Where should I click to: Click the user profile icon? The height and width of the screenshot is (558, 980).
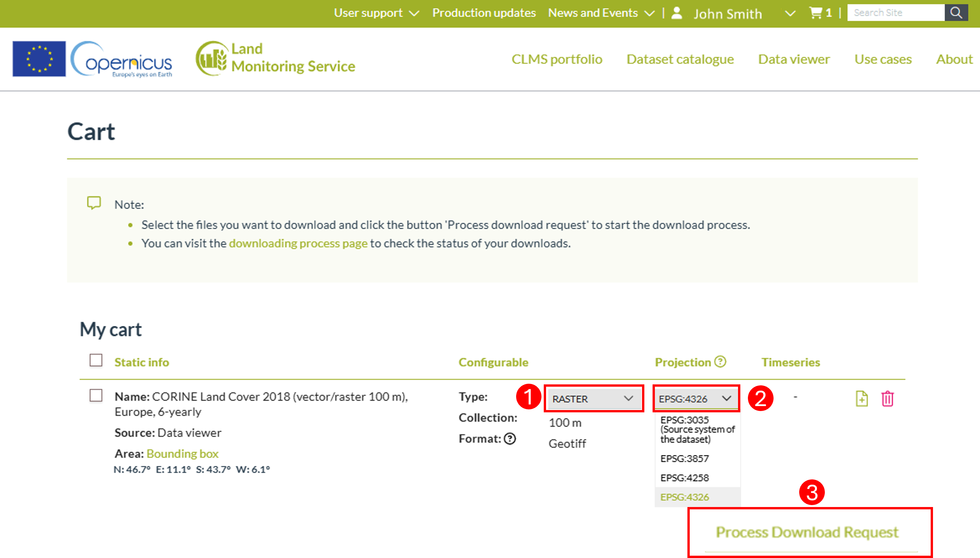tap(677, 12)
